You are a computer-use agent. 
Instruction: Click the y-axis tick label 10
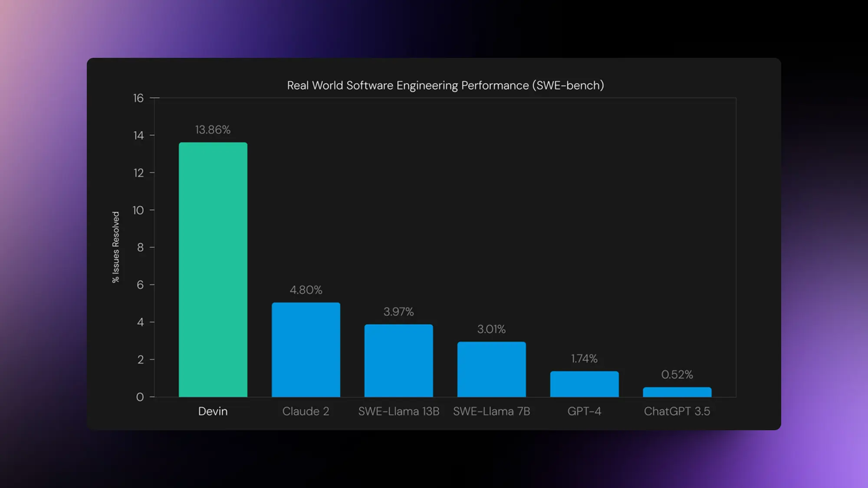pyautogui.click(x=138, y=210)
